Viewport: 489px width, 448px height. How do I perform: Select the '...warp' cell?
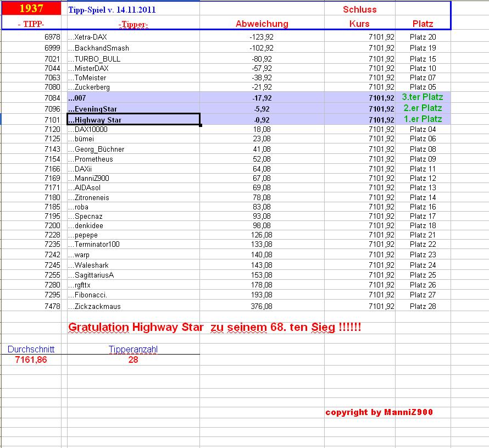[x=134, y=255]
